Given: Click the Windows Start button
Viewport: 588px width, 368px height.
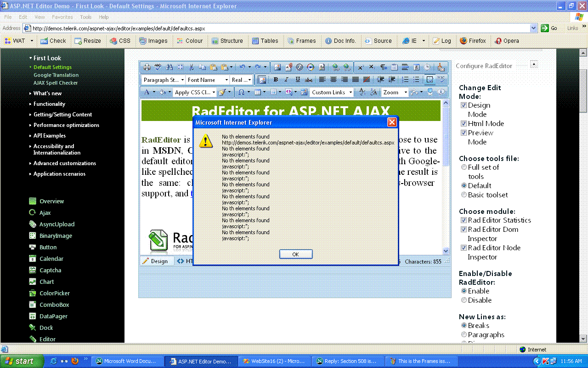Looking at the screenshot, I should (x=22, y=361).
